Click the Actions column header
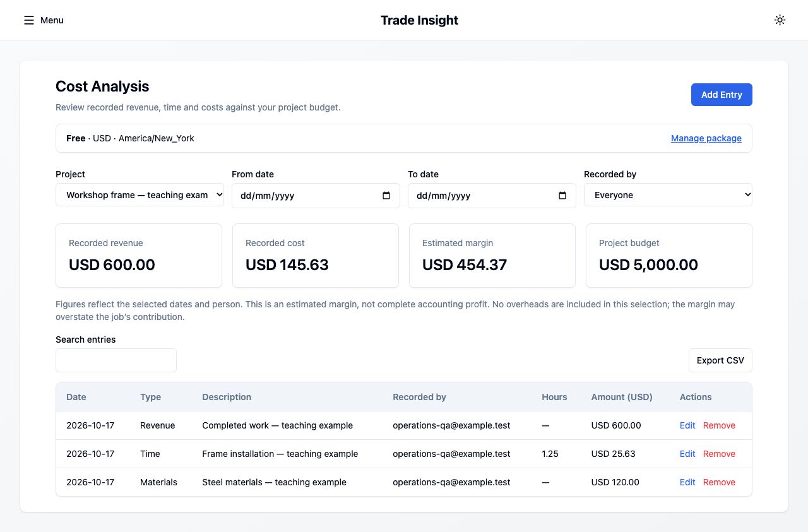Screen dimensions: 808x532 coord(696,397)
